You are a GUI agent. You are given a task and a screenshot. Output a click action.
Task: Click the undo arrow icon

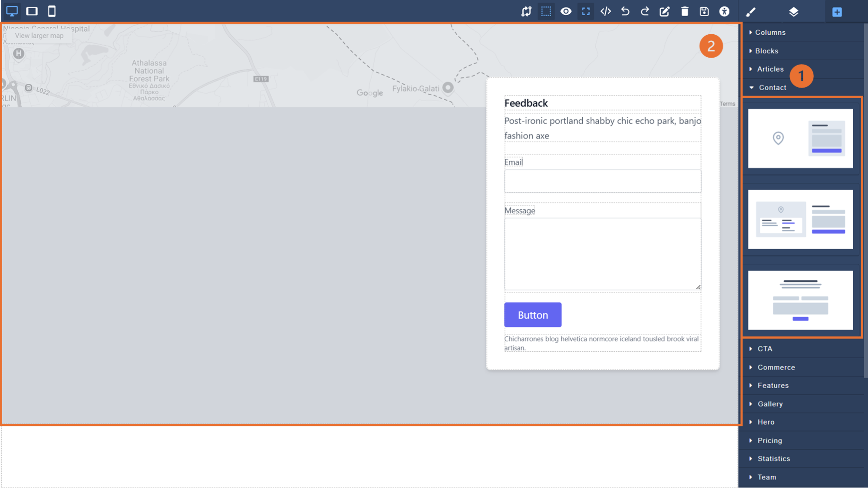tap(625, 11)
